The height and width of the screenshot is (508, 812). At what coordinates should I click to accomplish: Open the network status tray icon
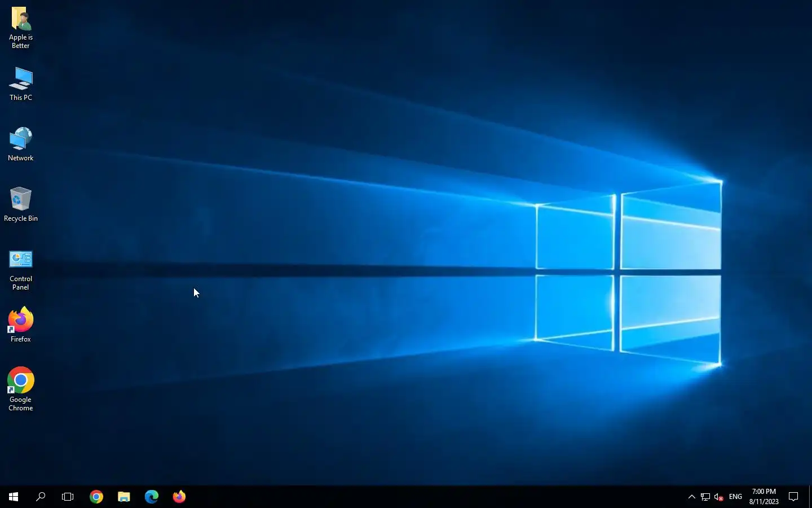[705, 497]
